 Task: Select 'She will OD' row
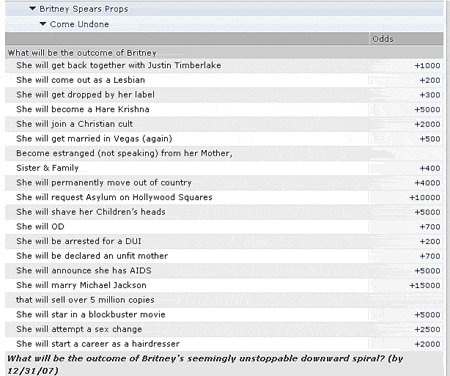tap(40, 227)
